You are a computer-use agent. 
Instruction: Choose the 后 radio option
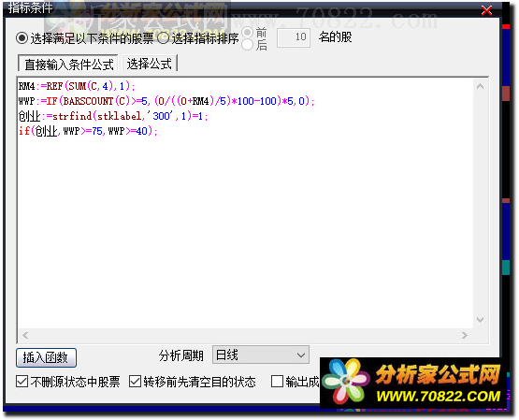(247, 45)
